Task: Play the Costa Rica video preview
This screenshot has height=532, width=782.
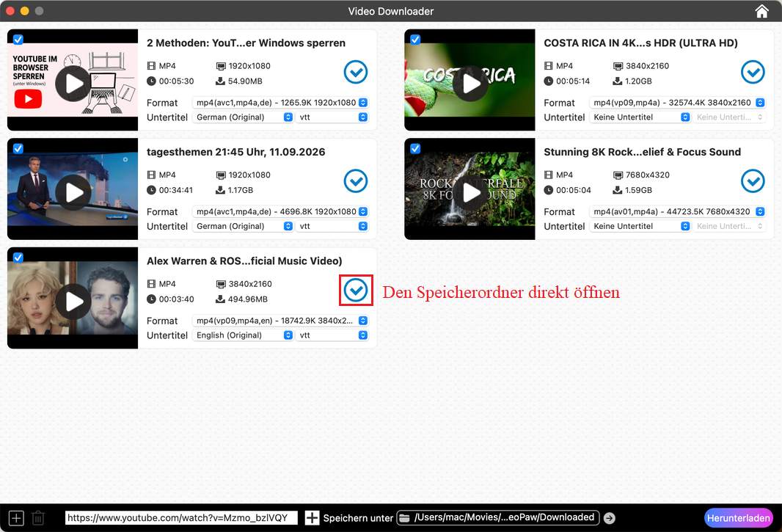Action: point(470,84)
